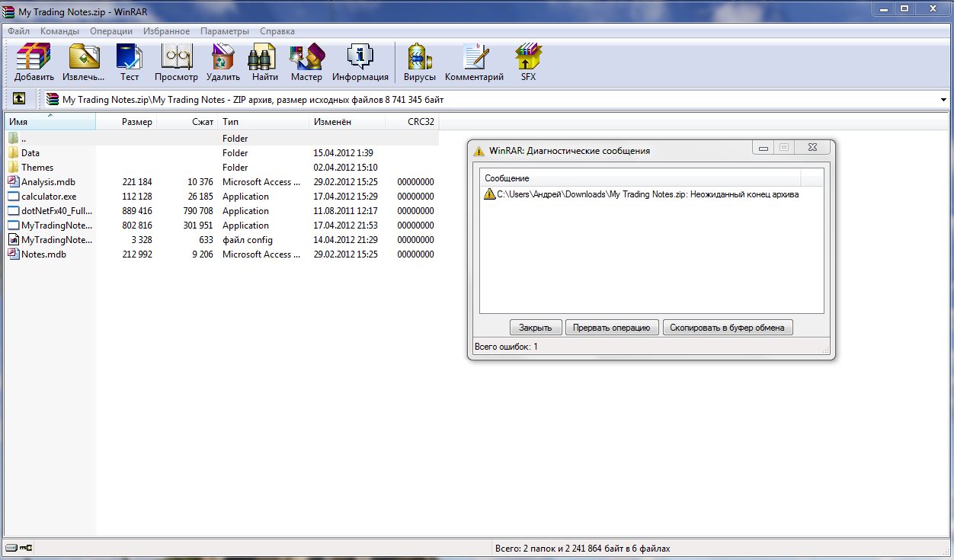Close the diagnostic messages dialog with X
This screenshot has height=560, width=954.
click(x=814, y=148)
